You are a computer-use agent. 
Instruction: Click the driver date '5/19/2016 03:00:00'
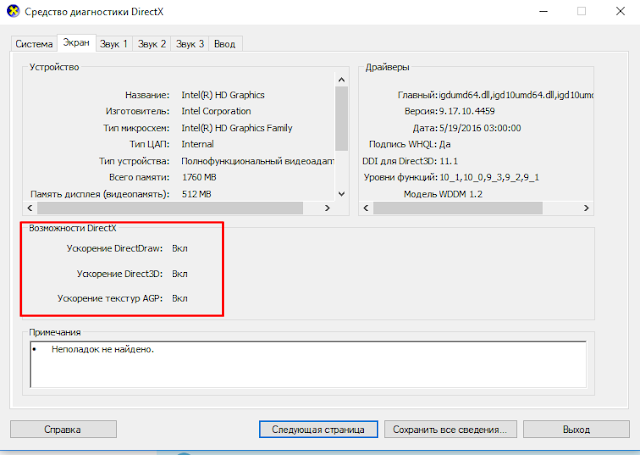tap(480, 128)
